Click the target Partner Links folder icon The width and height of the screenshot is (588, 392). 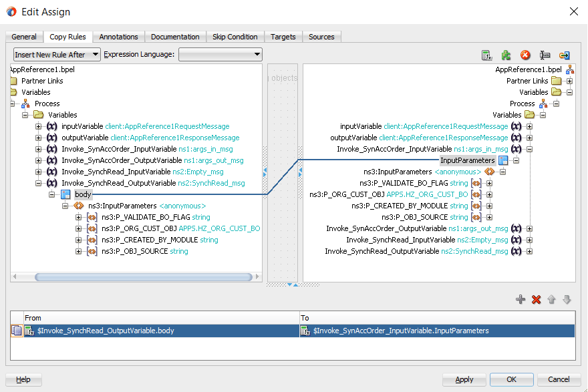coord(557,81)
